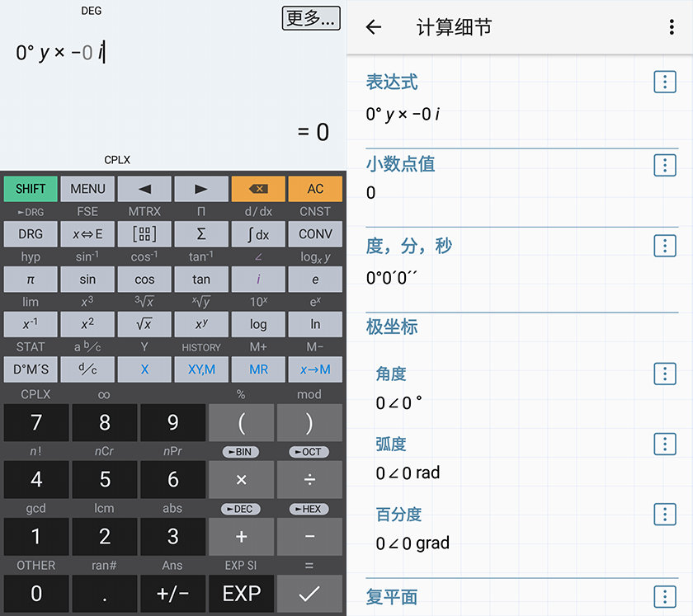Image resolution: width=693 pixels, height=616 pixels.
Task: Tap the blue X variable key
Action: (144, 369)
